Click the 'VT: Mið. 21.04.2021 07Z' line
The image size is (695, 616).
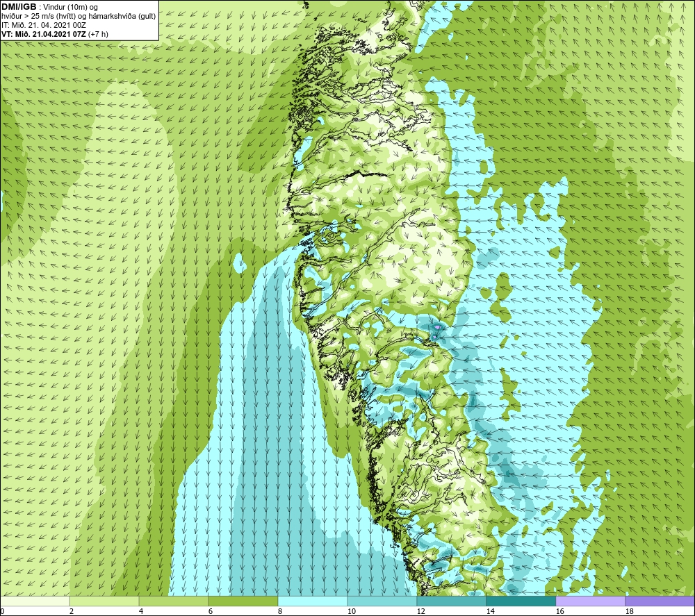coord(44,34)
